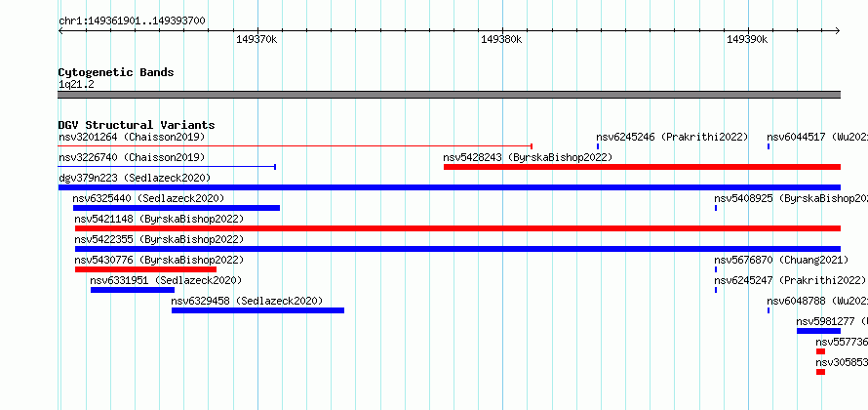
Task: Click the left arrowhead of the ruler
Action: pos(60,30)
